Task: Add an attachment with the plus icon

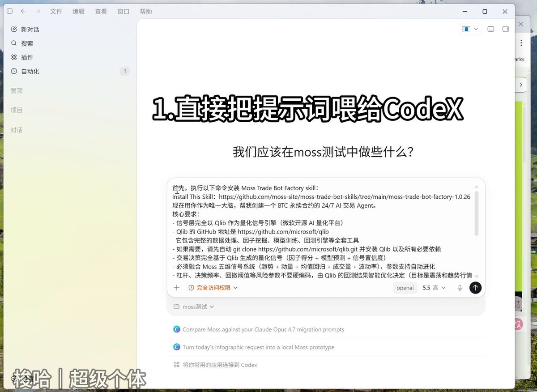Action: pyautogui.click(x=177, y=288)
